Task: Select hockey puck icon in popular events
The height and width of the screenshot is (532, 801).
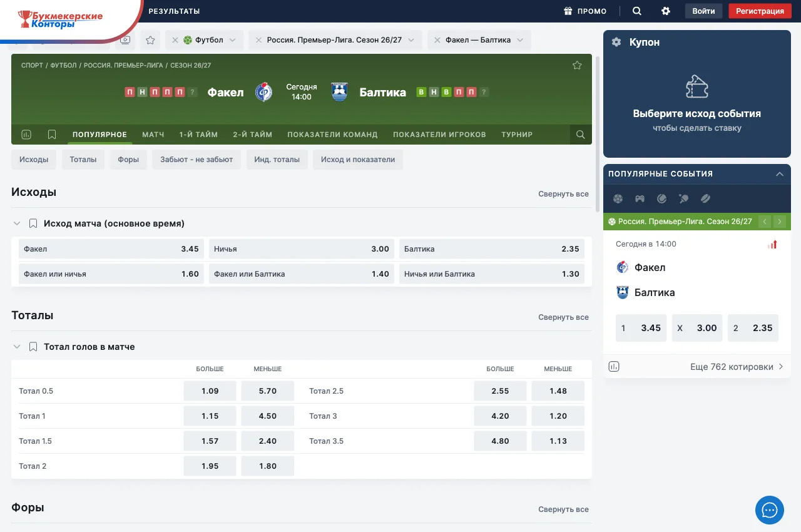Action: (705, 199)
